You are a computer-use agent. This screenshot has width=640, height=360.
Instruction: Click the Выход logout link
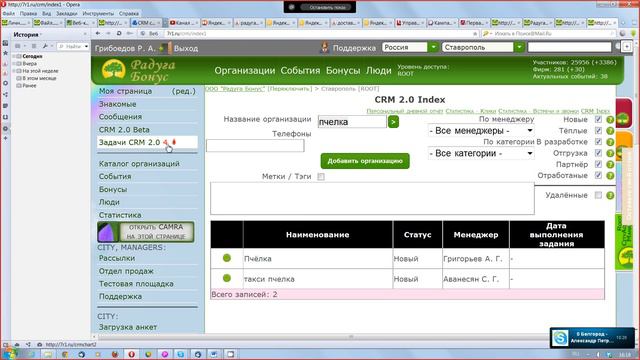coord(186,49)
